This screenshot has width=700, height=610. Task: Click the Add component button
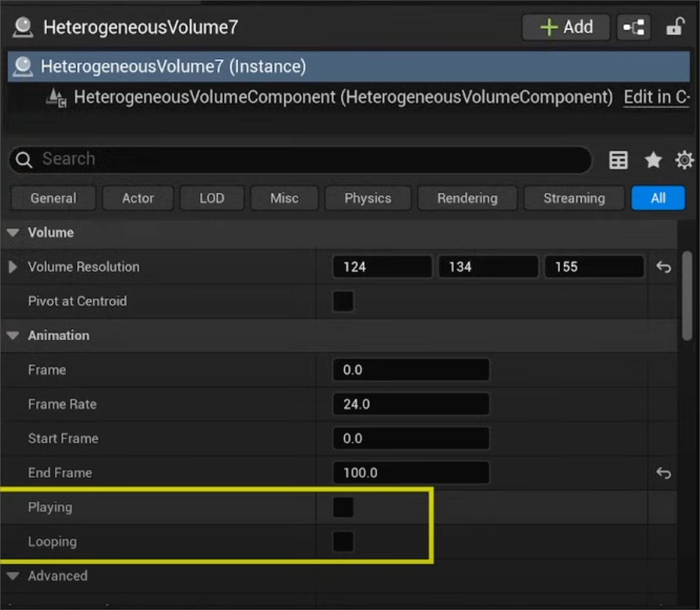tap(566, 27)
